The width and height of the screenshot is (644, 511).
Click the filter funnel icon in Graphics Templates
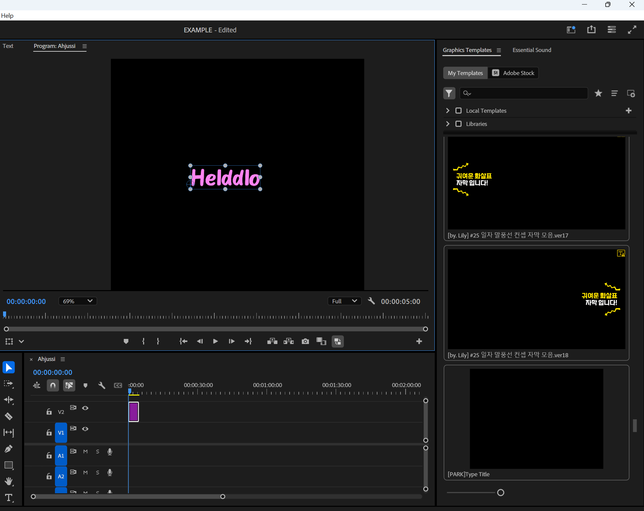[x=449, y=93]
